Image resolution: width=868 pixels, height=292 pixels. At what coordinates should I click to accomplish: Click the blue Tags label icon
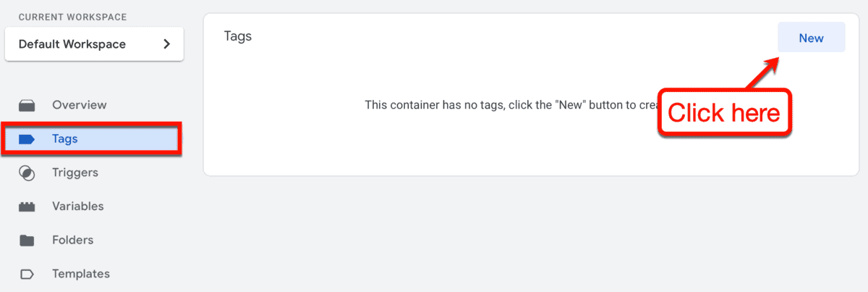point(27,139)
